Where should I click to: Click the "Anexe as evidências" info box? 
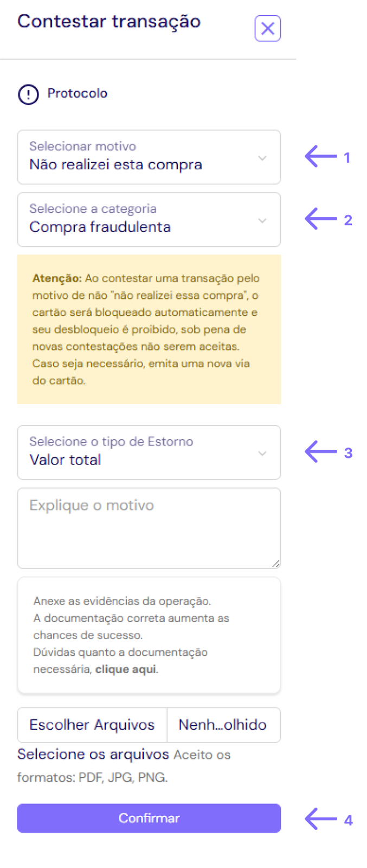149,635
